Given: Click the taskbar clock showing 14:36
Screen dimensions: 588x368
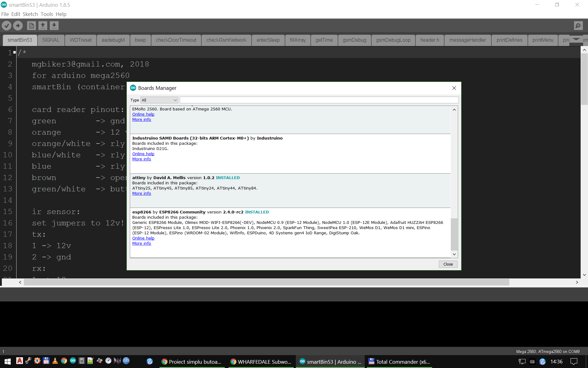Looking at the screenshot, I should pos(556,362).
